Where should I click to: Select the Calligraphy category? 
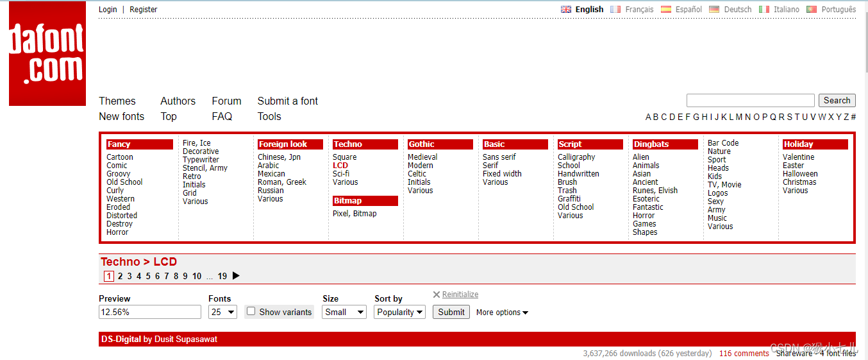576,157
